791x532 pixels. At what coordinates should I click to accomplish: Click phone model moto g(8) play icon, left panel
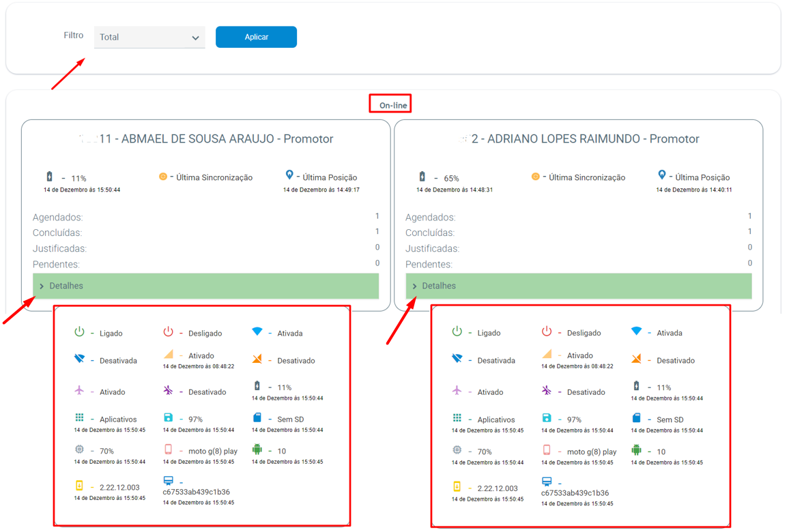(168, 449)
